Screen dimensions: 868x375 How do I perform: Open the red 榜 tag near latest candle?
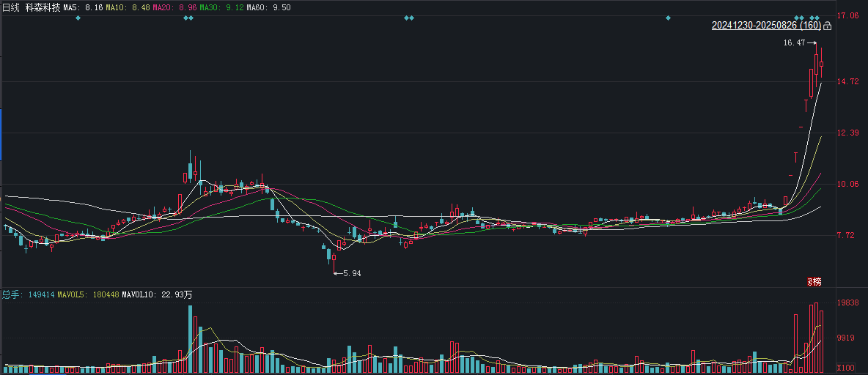tap(814, 281)
